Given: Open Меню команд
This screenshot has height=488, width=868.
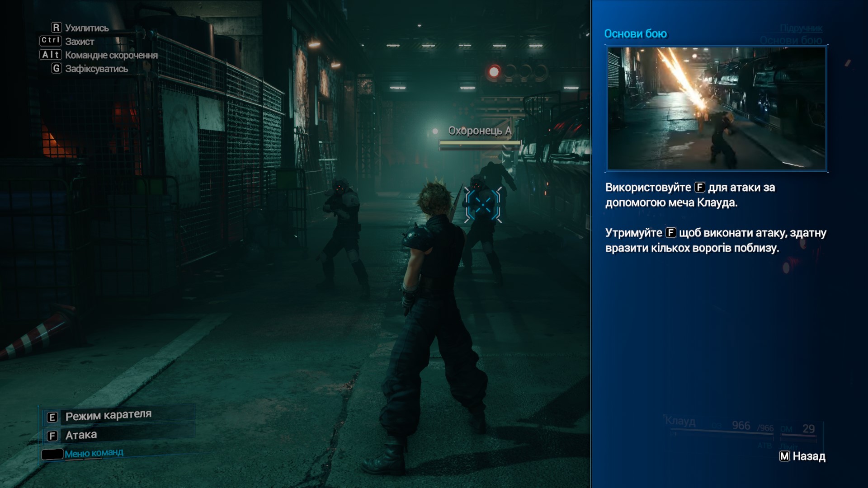Looking at the screenshot, I should (94, 453).
